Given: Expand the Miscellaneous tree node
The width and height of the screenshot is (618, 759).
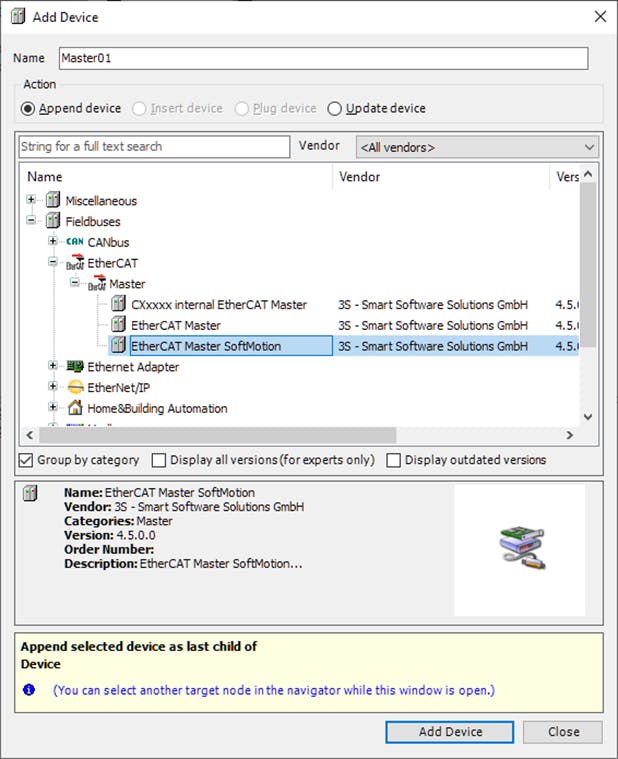Looking at the screenshot, I should point(32,201).
